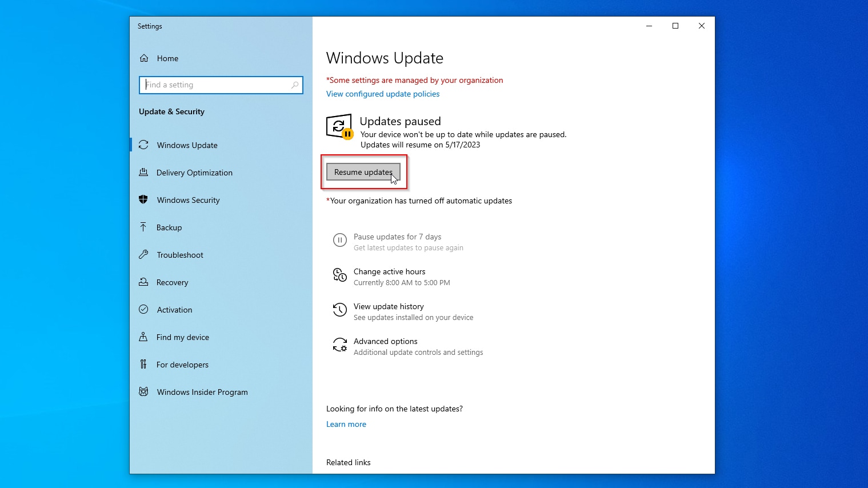The height and width of the screenshot is (488, 868).
Task: Click the Activation checkmark icon
Action: point(143,310)
